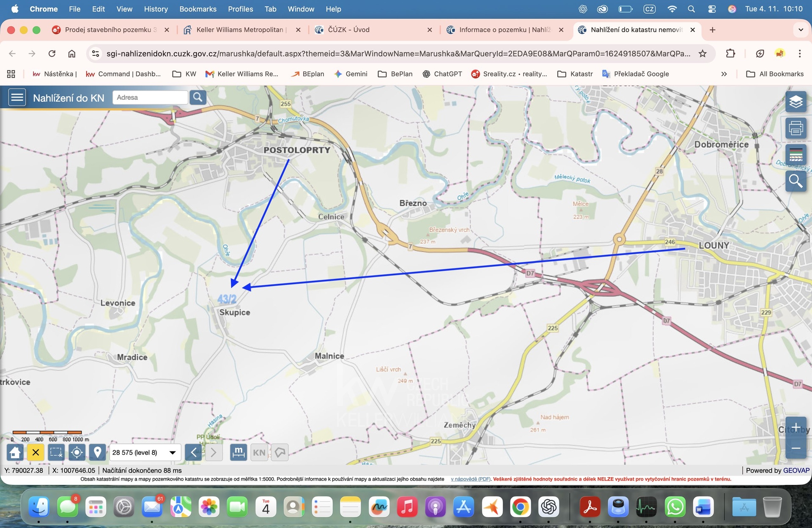
Task: Go to previous map view arrow
Action: 193,452
